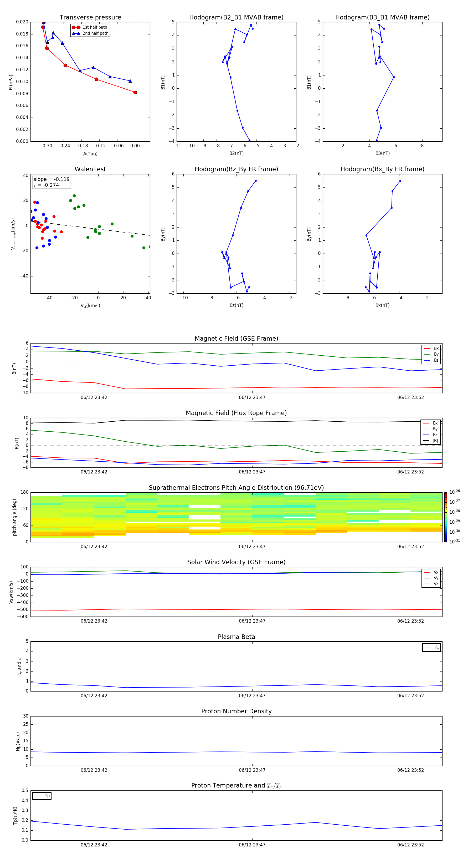Click the dashed fit line in WalenTest plot
Screen dimensions: 473x868
(x=90, y=229)
